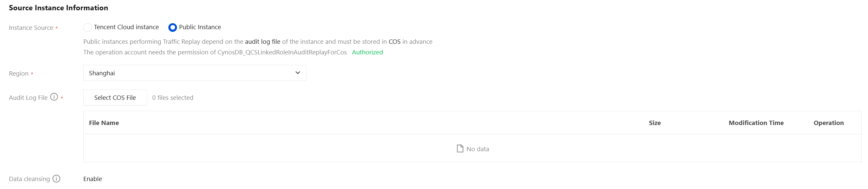Open the audit log file link
This screenshot has height=189, width=868.
(x=262, y=42)
